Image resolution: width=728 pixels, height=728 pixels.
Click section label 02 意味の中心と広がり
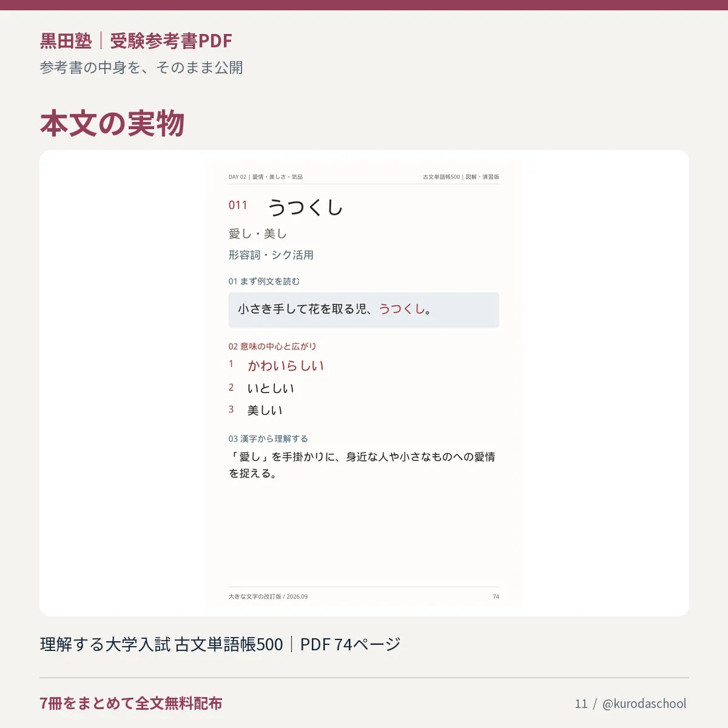coord(272,346)
